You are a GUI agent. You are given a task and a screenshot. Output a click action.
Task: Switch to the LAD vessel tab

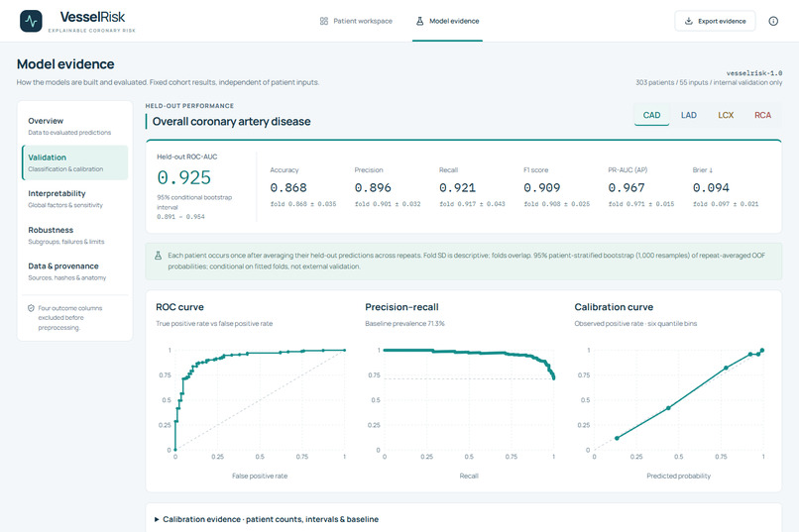pos(688,115)
